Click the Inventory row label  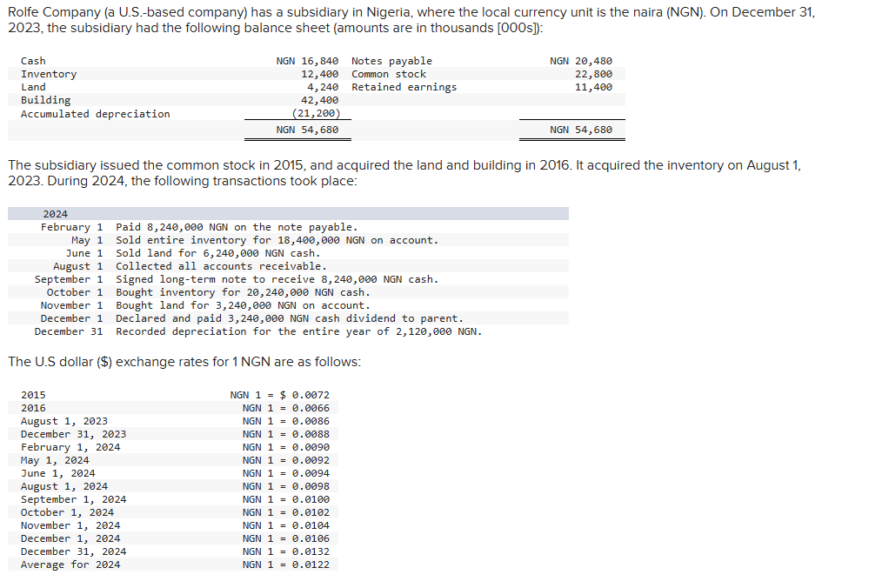click(x=49, y=74)
